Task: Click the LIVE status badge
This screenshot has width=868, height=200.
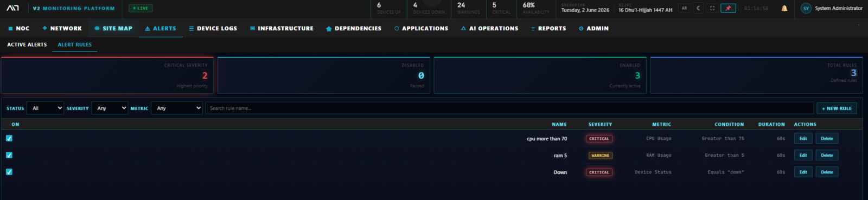Action: (141, 8)
